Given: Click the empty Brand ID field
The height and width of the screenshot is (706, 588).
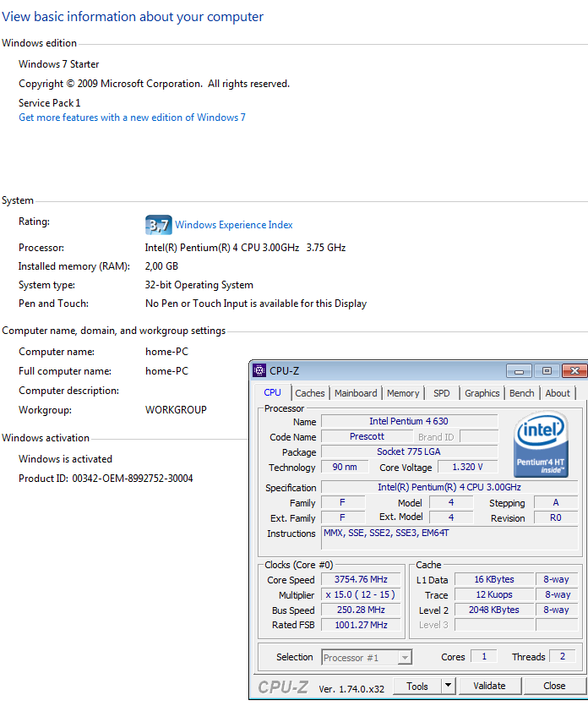Looking at the screenshot, I should pyautogui.click(x=479, y=436).
